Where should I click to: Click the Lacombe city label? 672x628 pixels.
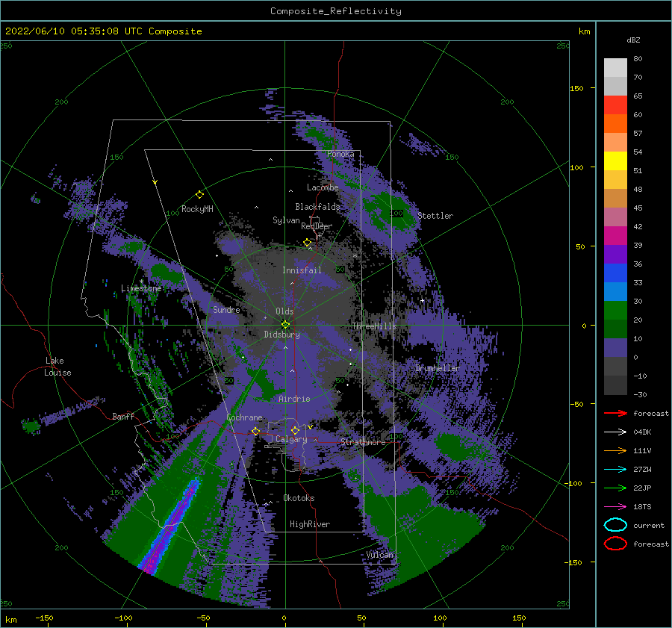coord(323,187)
